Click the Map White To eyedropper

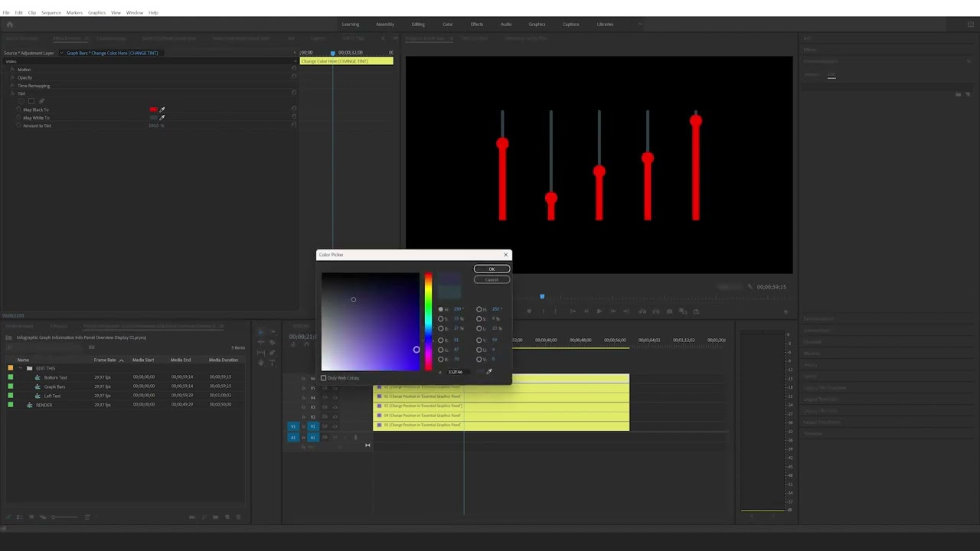(162, 118)
